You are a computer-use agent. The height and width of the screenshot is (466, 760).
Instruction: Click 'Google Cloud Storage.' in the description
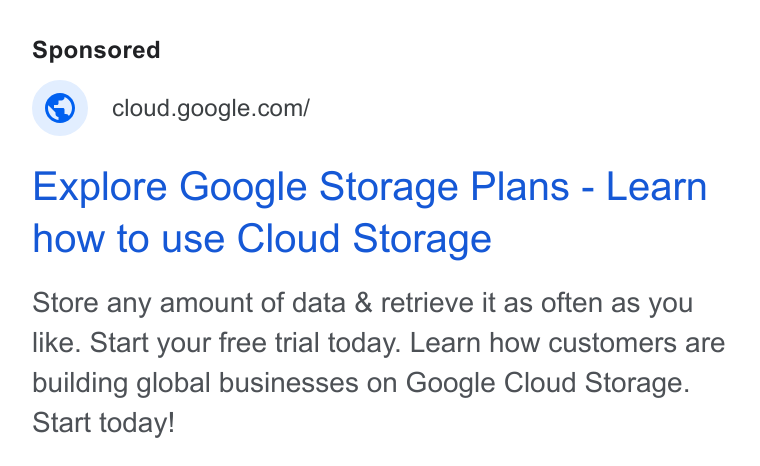(x=548, y=383)
